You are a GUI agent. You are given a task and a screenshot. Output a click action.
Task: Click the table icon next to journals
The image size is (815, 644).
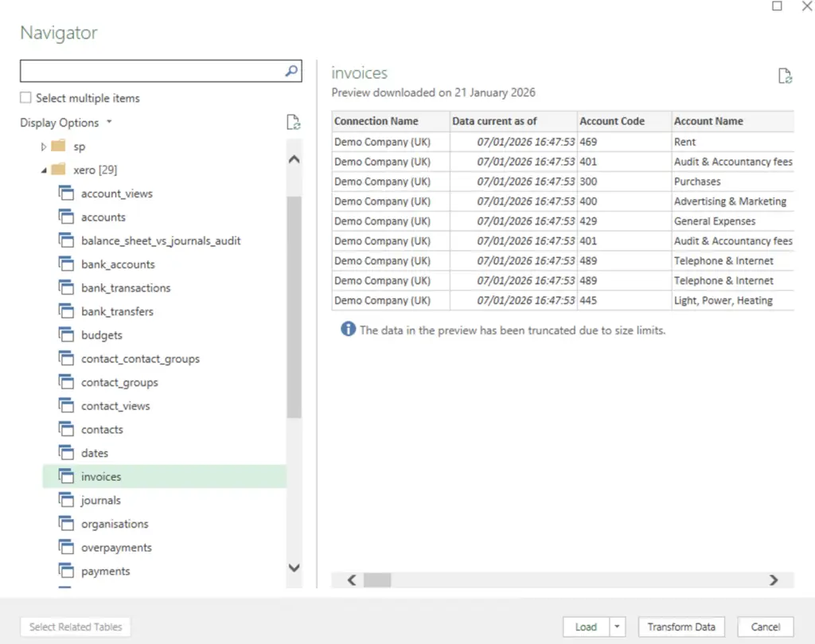click(x=66, y=500)
